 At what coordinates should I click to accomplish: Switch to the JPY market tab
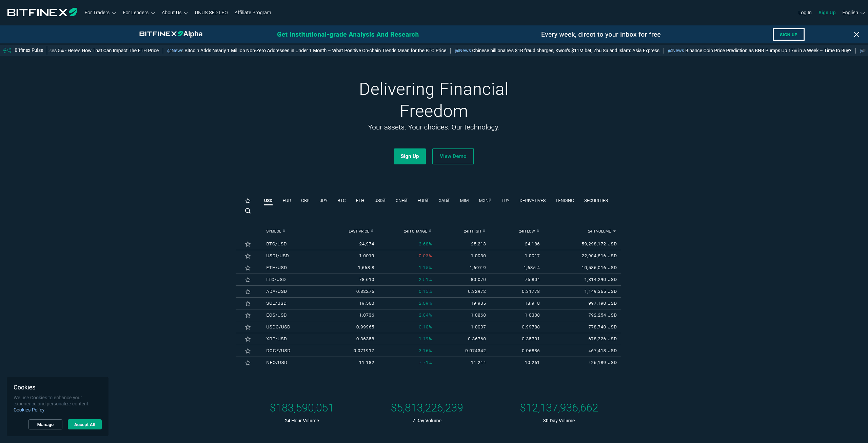[323, 201]
